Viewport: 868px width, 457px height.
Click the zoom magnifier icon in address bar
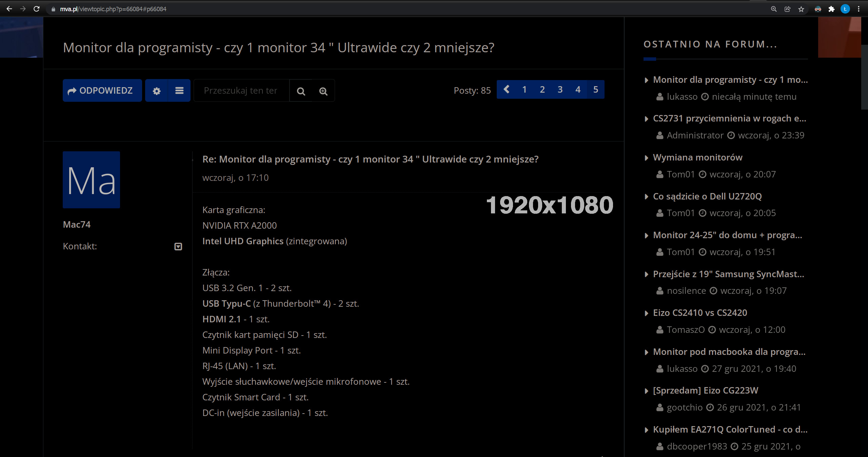[x=774, y=9]
